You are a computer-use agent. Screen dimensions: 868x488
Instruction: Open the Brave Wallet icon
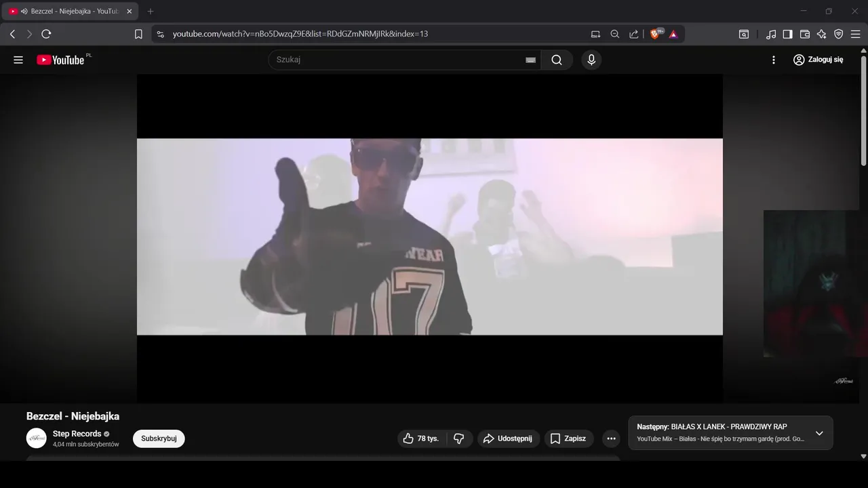[805, 34]
